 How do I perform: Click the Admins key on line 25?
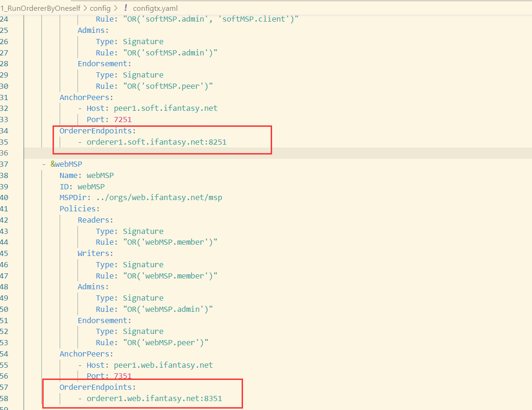[91, 30]
